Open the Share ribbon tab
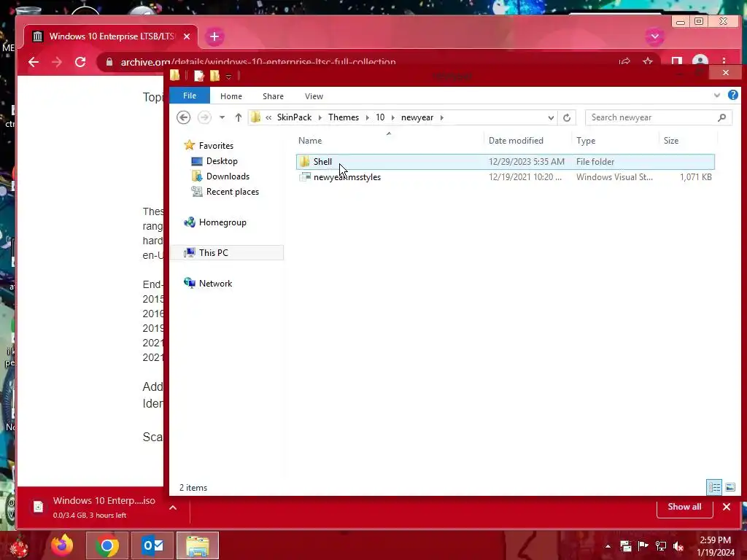The width and height of the screenshot is (747, 560). tap(273, 96)
